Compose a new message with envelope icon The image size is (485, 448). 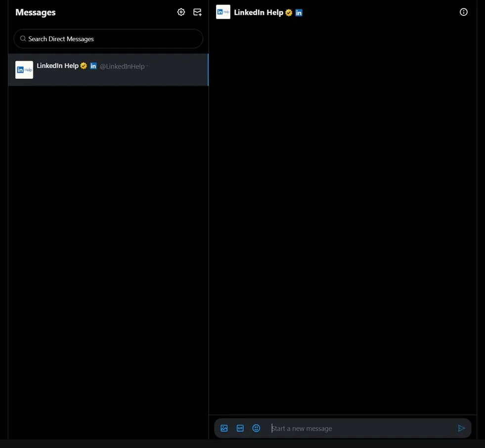tap(197, 12)
